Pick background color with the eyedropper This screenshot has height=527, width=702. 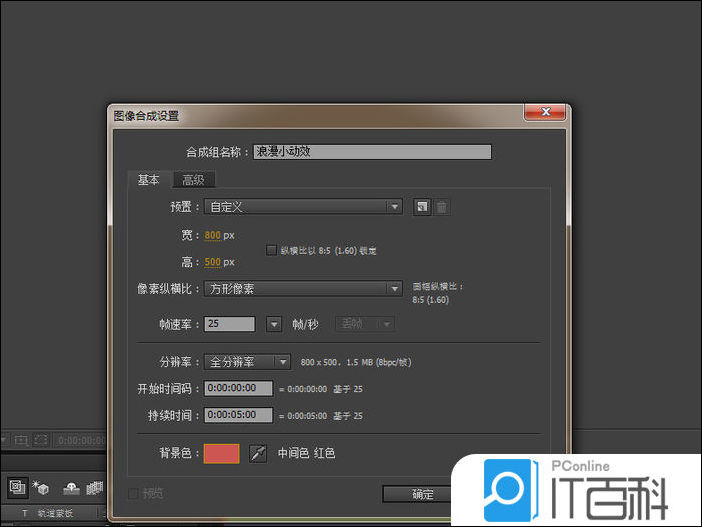tap(258, 454)
